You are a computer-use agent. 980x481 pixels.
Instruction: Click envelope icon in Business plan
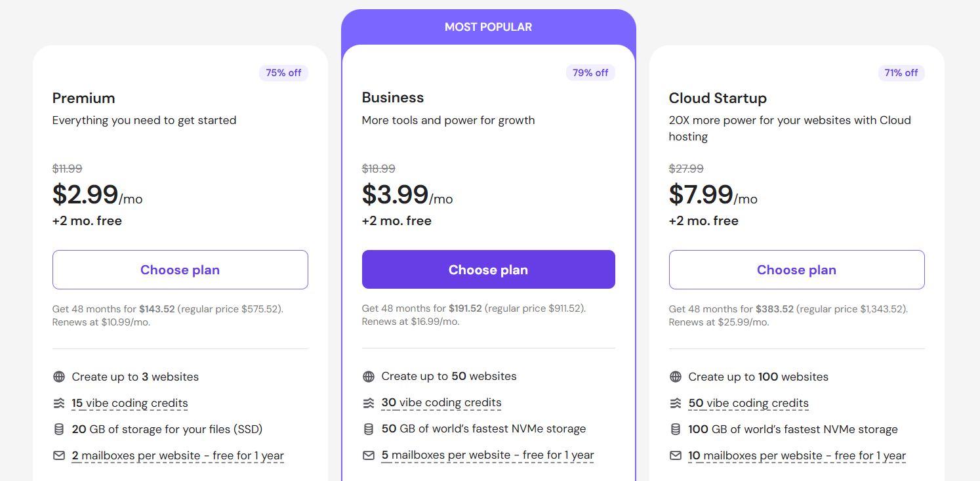[369, 455]
